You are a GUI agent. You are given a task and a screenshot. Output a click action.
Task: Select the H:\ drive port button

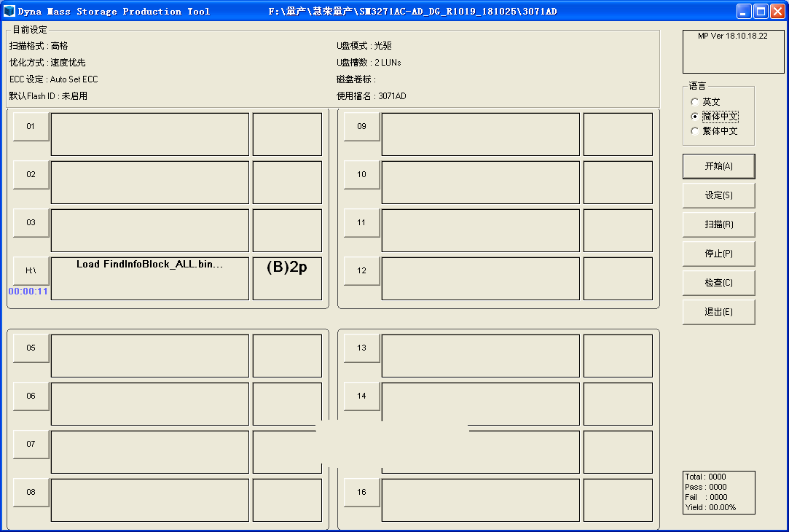pos(31,271)
